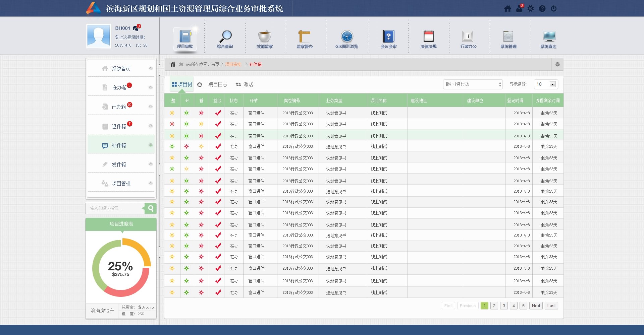Image resolution: width=644 pixels, height=335 pixels.
Task: Open the 项目审批 module icon
Action: tap(185, 40)
